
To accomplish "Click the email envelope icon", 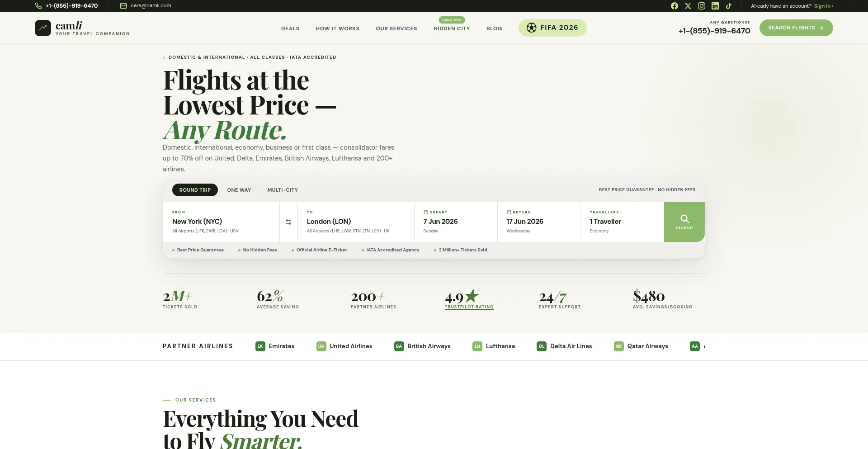I will [123, 6].
